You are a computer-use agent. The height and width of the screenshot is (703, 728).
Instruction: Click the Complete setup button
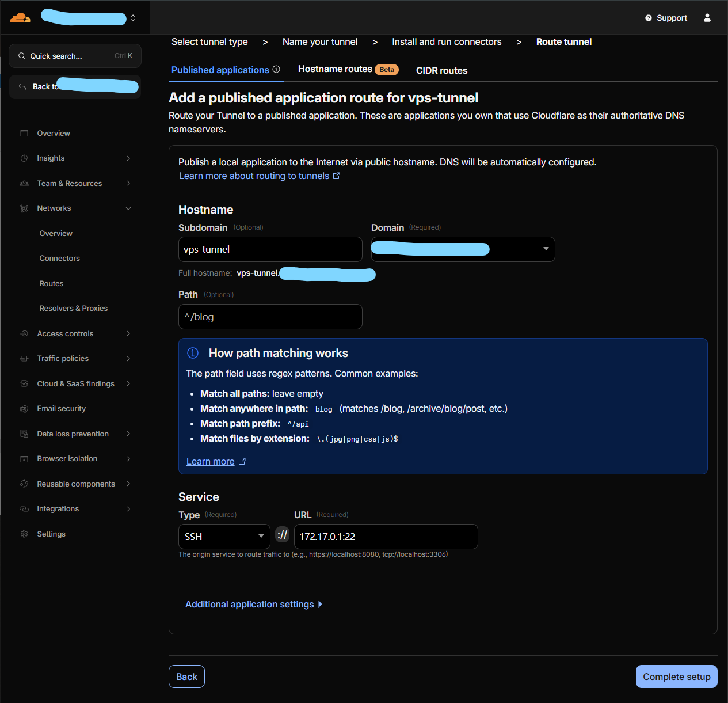coord(676,677)
